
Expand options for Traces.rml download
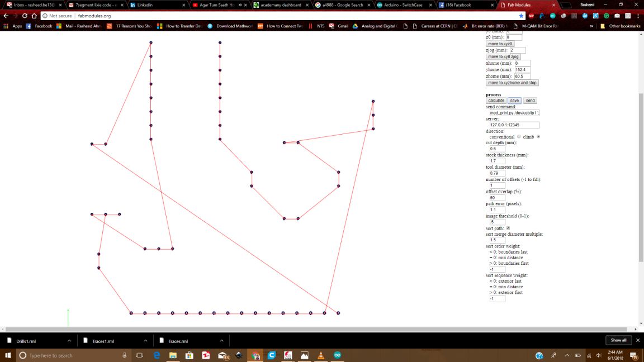click(222, 341)
